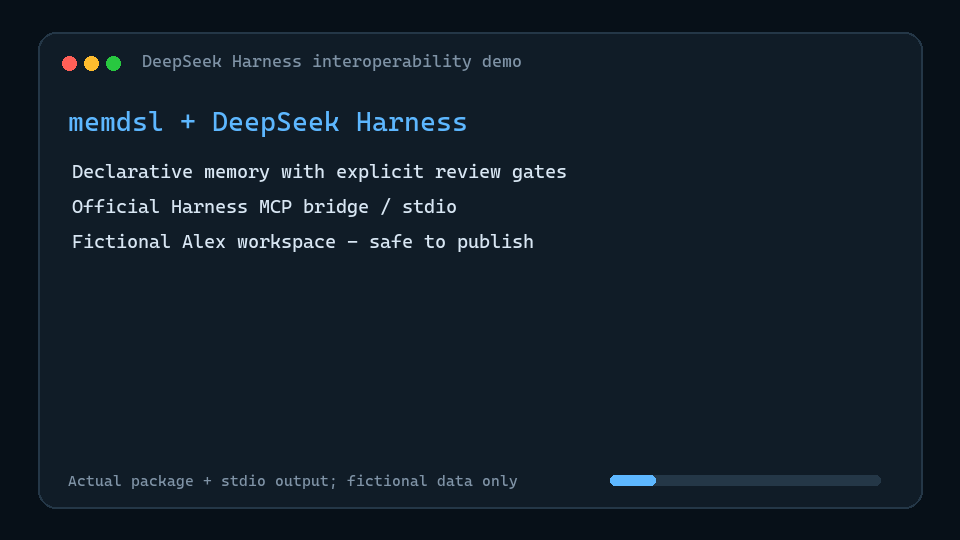The height and width of the screenshot is (540, 960).
Task: Click the blue filled portion of the progress bar
Action: click(x=633, y=481)
